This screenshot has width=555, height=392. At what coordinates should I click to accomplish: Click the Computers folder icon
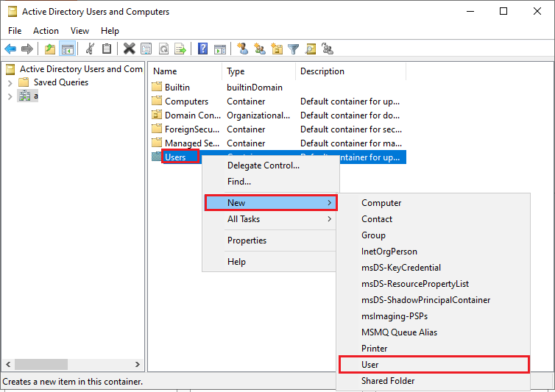click(157, 101)
